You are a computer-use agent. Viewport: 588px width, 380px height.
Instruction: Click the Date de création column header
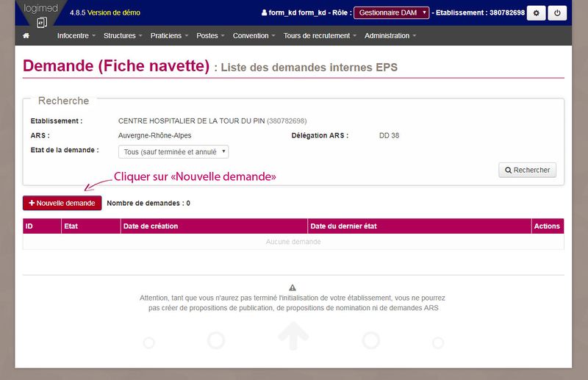pyautogui.click(x=214, y=226)
